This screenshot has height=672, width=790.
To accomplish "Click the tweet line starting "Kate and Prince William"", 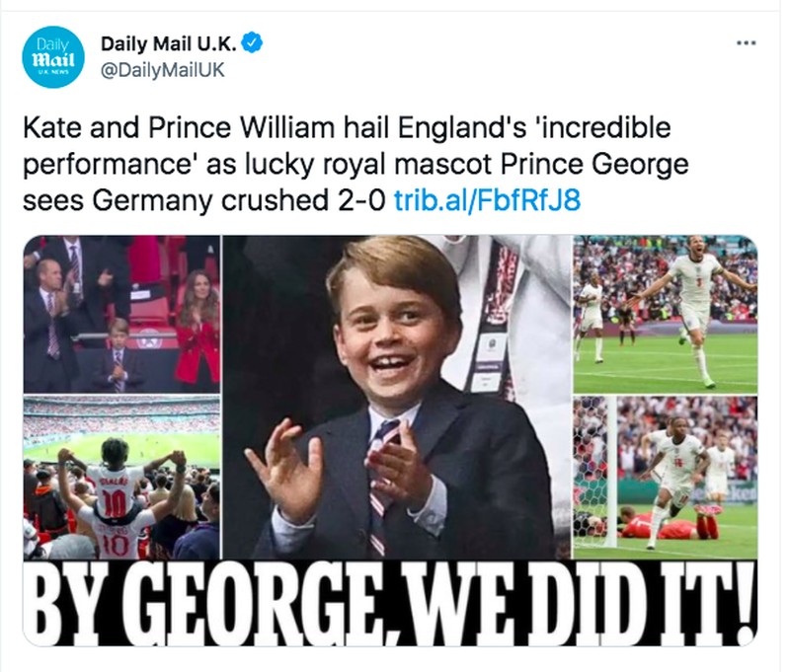I will (x=346, y=129).
